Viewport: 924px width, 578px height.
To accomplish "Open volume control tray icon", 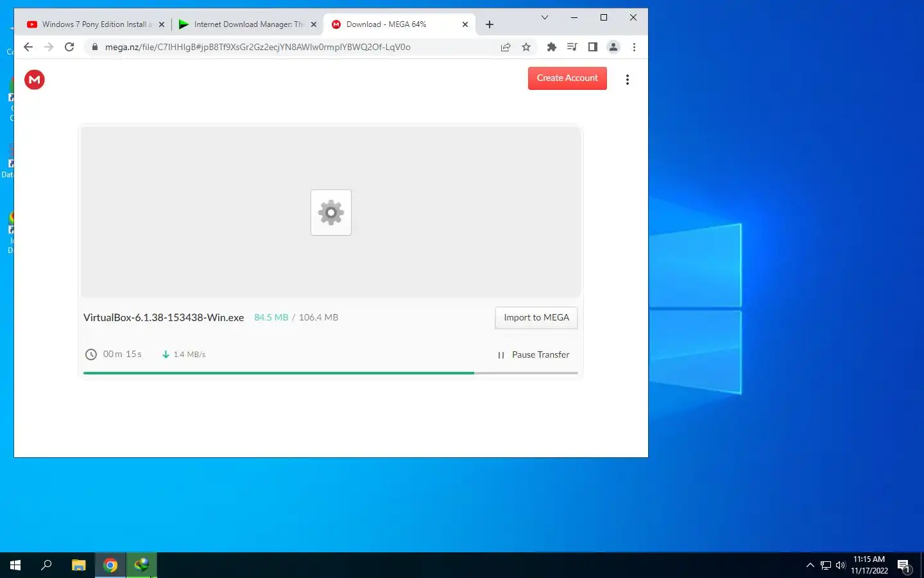I will [841, 565].
